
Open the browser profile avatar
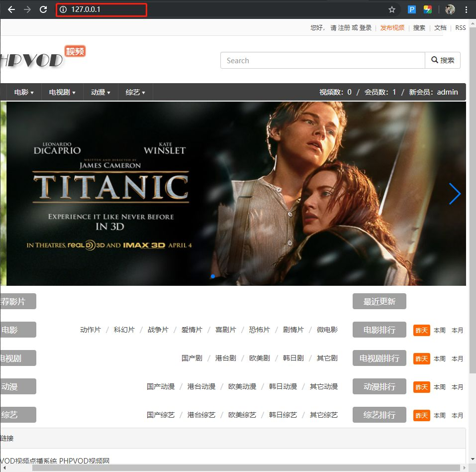(450, 9)
